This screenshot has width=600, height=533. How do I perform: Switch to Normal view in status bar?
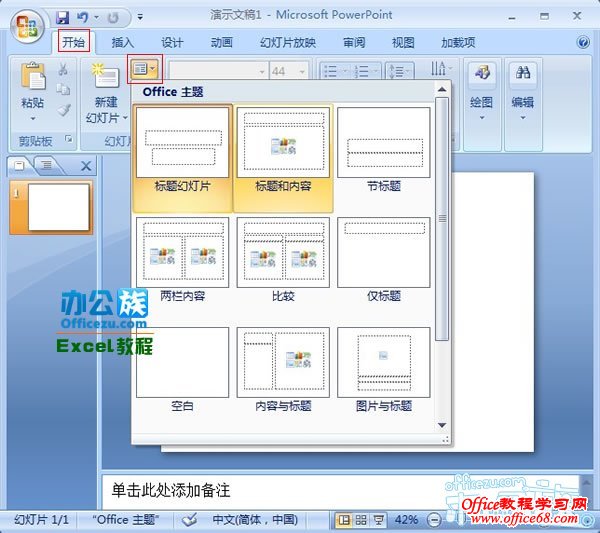pos(344,520)
